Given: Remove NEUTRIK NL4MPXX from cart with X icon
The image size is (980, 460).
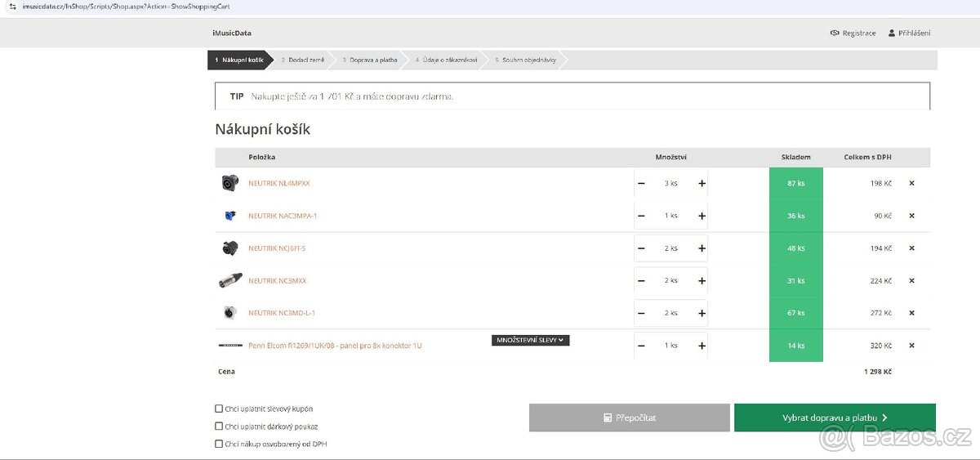Looking at the screenshot, I should tap(911, 183).
